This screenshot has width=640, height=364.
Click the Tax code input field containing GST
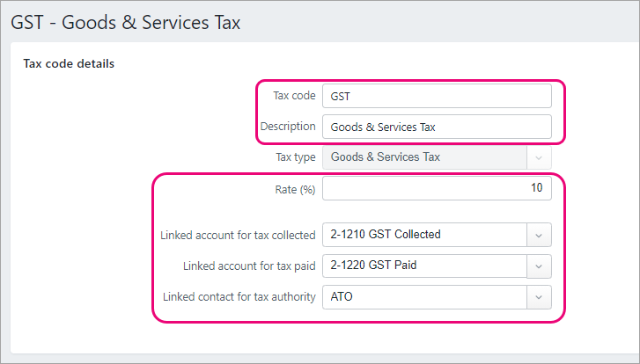[x=437, y=96]
